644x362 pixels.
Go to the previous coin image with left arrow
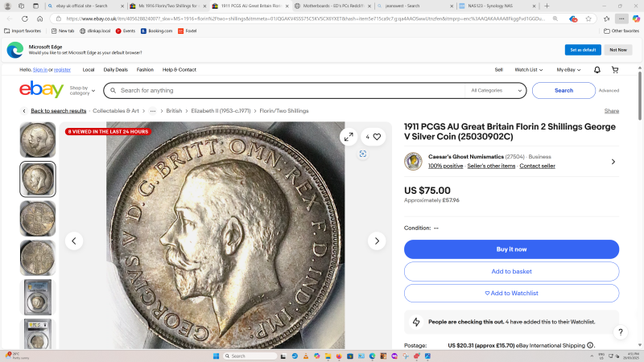click(74, 241)
